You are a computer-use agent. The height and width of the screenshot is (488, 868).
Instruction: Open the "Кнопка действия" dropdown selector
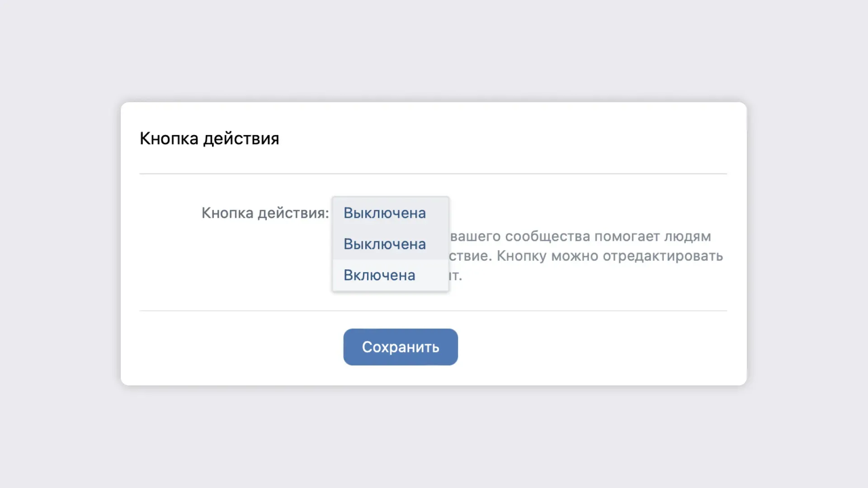(385, 212)
